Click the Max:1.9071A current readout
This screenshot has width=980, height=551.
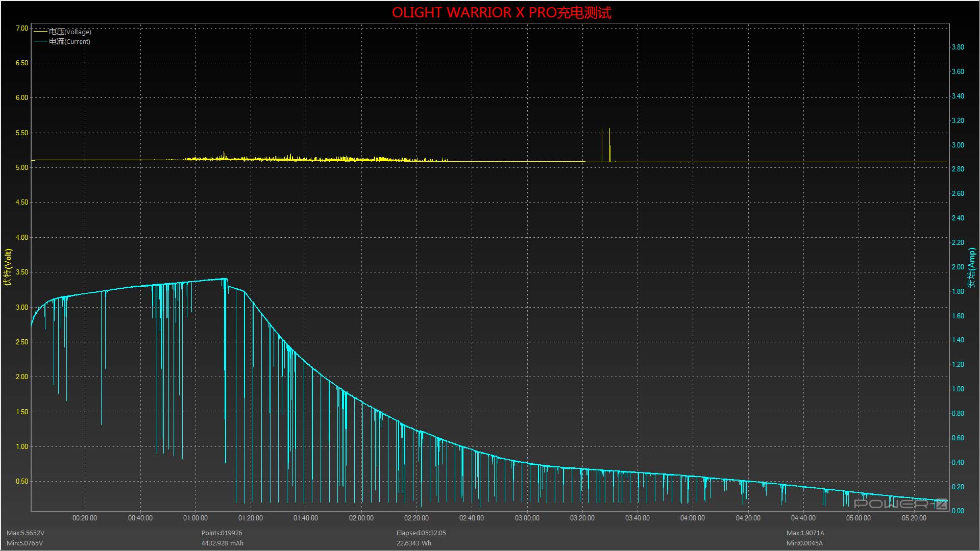click(805, 533)
